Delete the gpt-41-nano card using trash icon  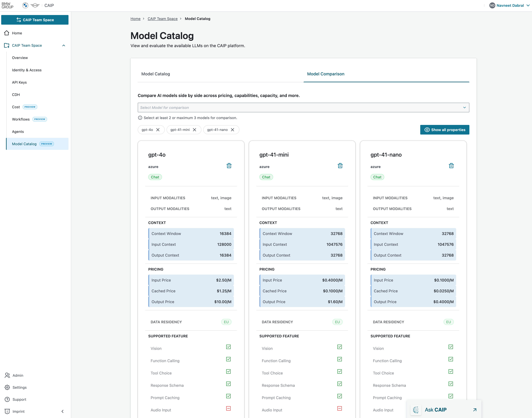(451, 166)
